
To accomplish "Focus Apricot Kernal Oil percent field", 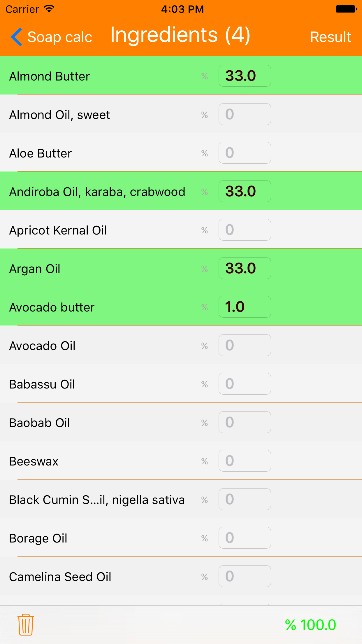I will (x=245, y=230).
